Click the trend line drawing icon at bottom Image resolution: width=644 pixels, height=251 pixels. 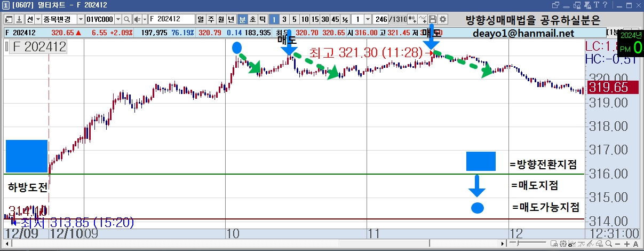point(590,244)
